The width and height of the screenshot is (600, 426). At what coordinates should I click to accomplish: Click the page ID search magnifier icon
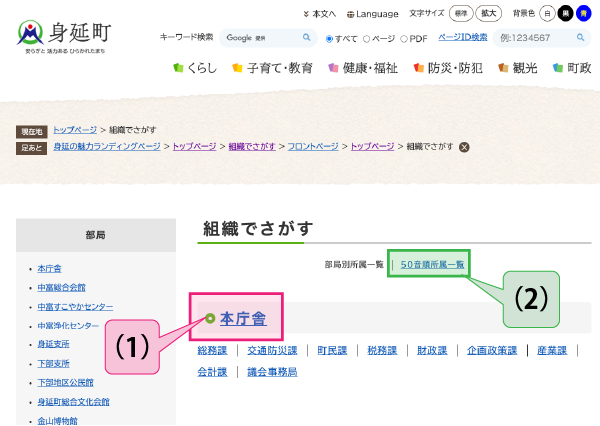point(580,38)
